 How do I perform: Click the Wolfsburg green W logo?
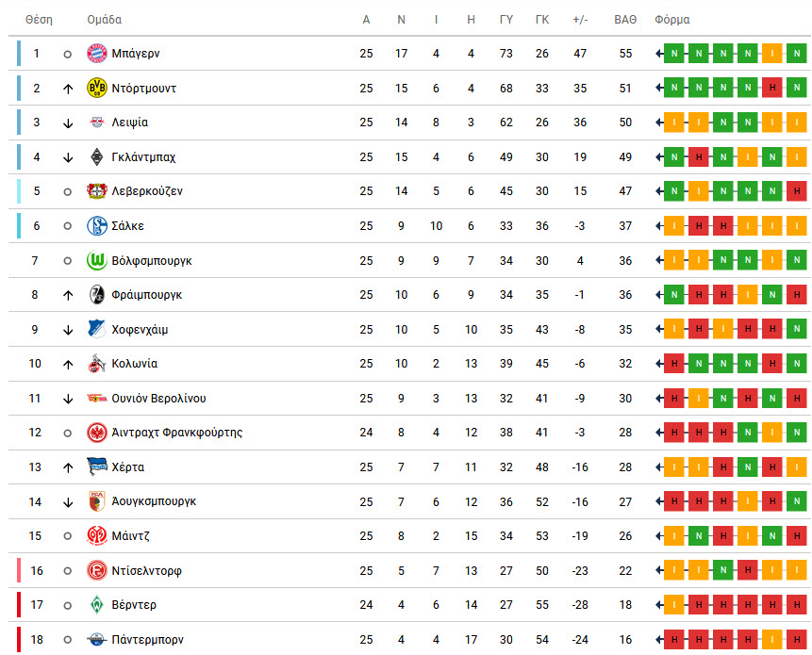97,260
